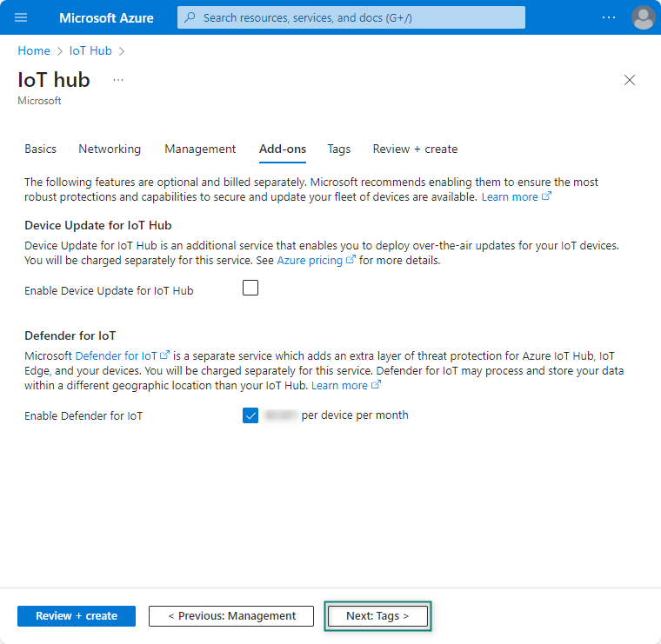Open the Defender for IoT link
This screenshot has height=644, width=661.
[117, 355]
